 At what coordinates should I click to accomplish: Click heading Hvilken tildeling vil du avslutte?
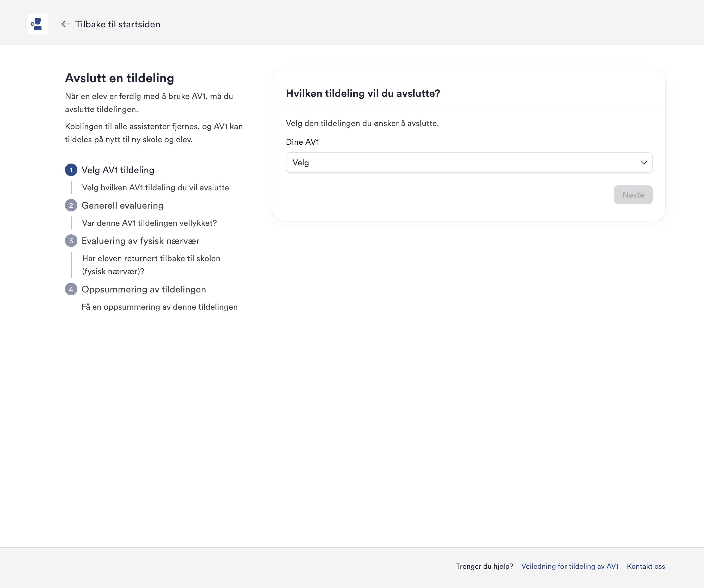click(363, 93)
